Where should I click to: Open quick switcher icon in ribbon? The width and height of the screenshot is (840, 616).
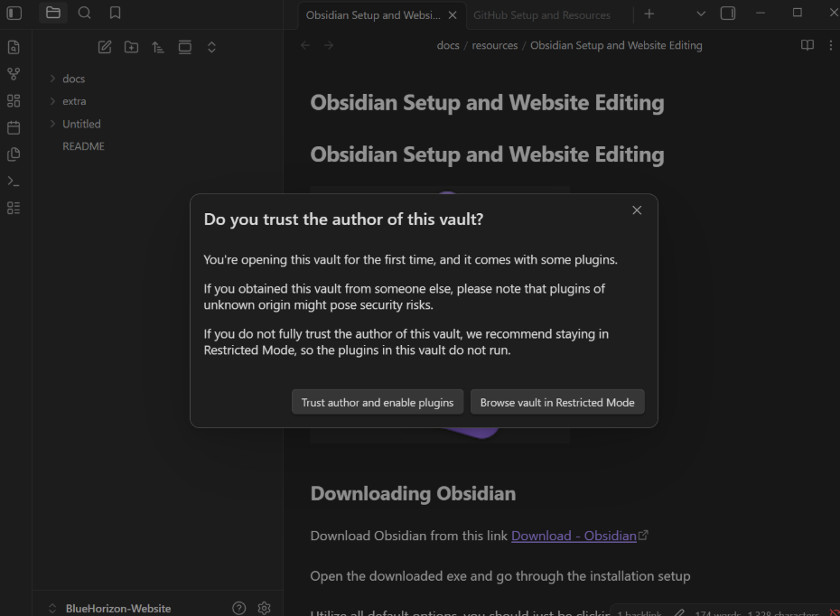tap(14, 47)
